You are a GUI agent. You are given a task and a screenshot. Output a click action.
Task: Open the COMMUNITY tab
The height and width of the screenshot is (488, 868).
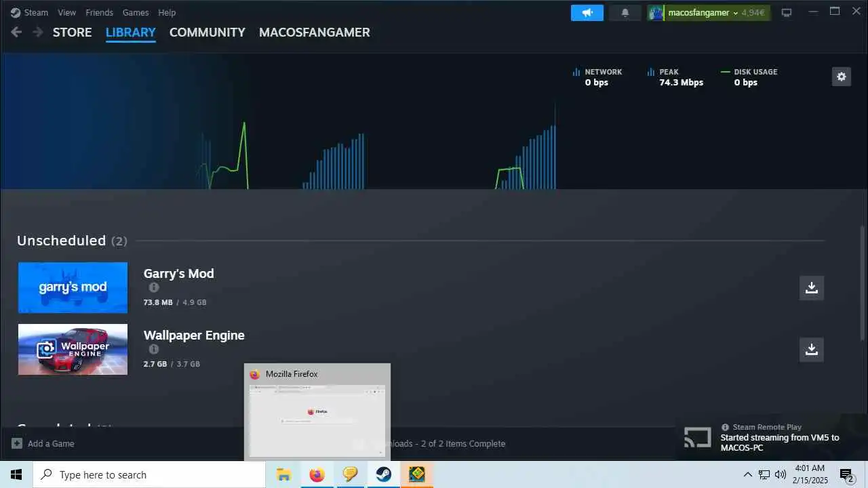pyautogui.click(x=208, y=33)
